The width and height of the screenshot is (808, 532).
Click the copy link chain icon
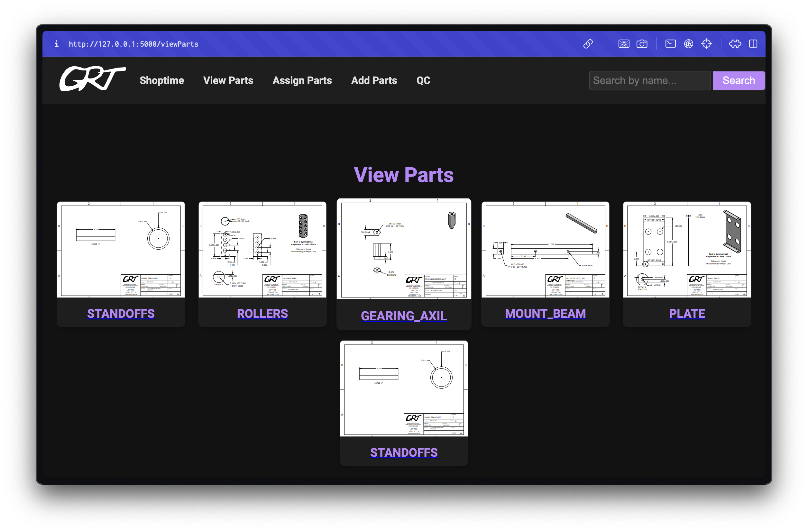point(588,44)
